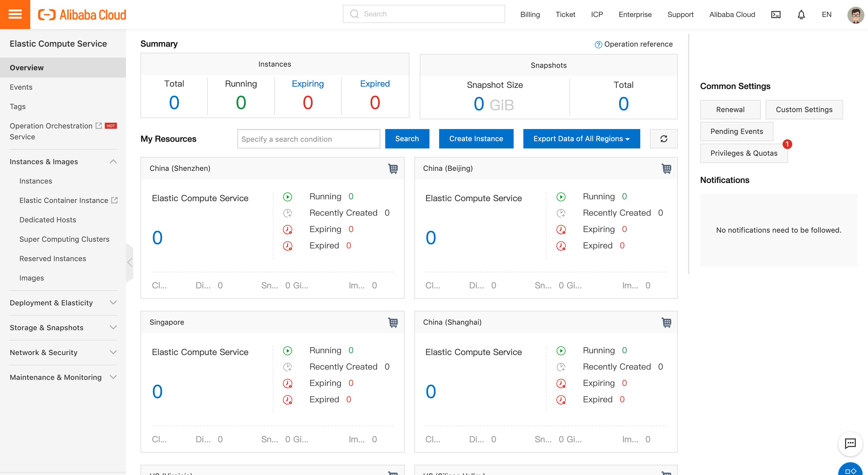Open the hamburger main menu

click(x=15, y=15)
